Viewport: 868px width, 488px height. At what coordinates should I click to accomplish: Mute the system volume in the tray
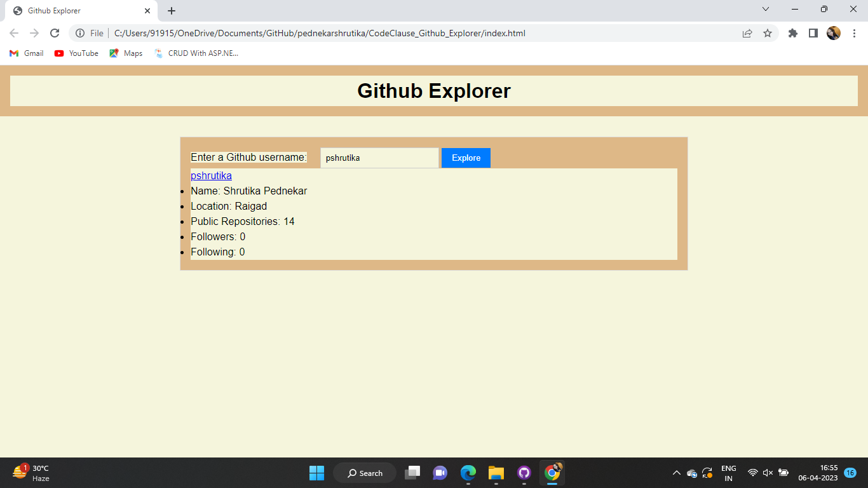click(x=767, y=473)
